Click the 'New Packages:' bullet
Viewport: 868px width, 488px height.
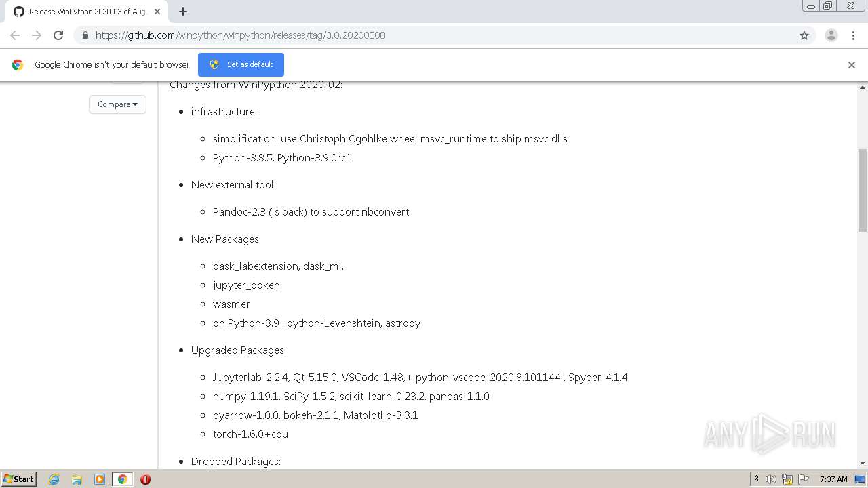[226, 239]
